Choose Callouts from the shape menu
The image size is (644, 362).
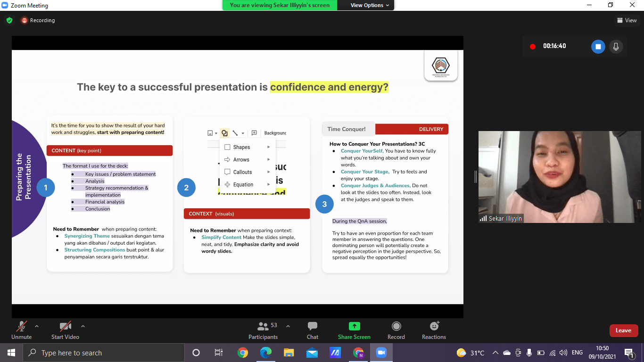242,172
